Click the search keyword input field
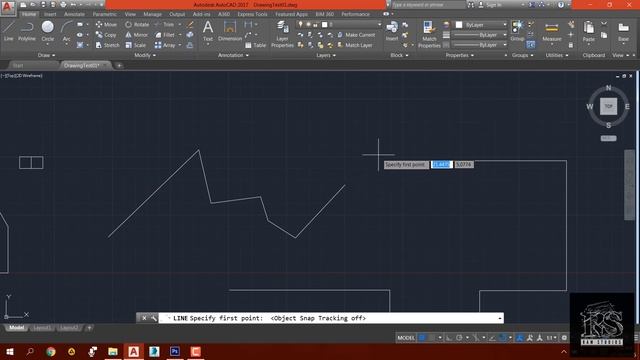 (x=429, y=5)
